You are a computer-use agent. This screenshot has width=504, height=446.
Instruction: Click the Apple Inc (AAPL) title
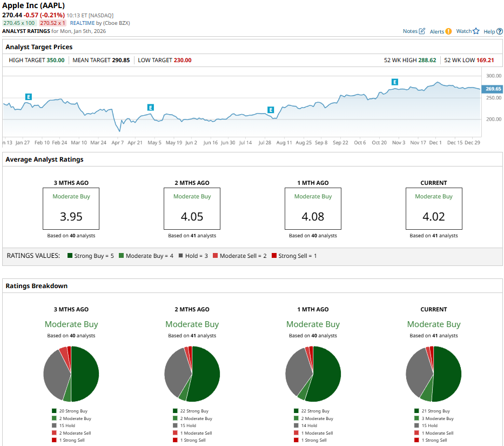pyautogui.click(x=33, y=5)
